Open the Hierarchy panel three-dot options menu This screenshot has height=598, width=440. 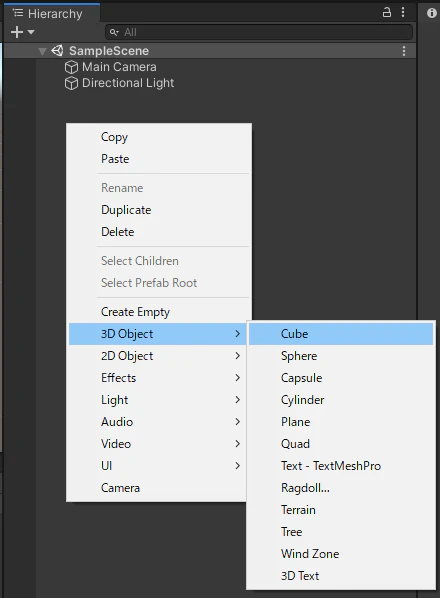[x=403, y=13]
